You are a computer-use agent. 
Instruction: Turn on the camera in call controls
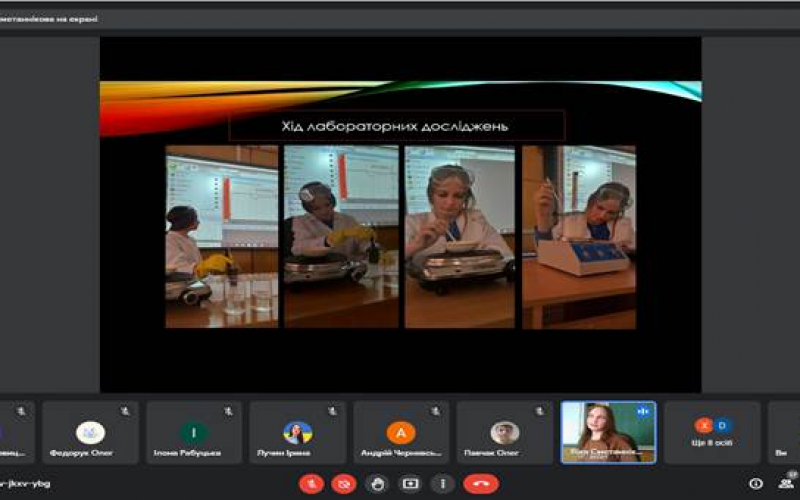344,483
